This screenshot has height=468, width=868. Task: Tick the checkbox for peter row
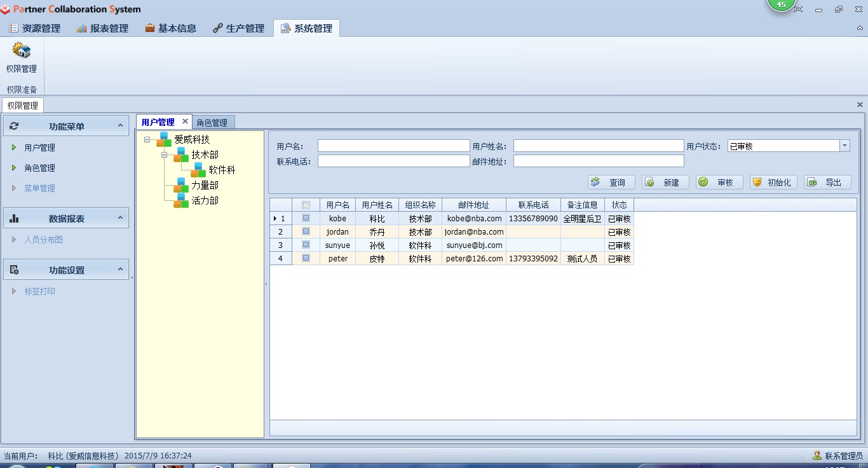pyautogui.click(x=306, y=258)
